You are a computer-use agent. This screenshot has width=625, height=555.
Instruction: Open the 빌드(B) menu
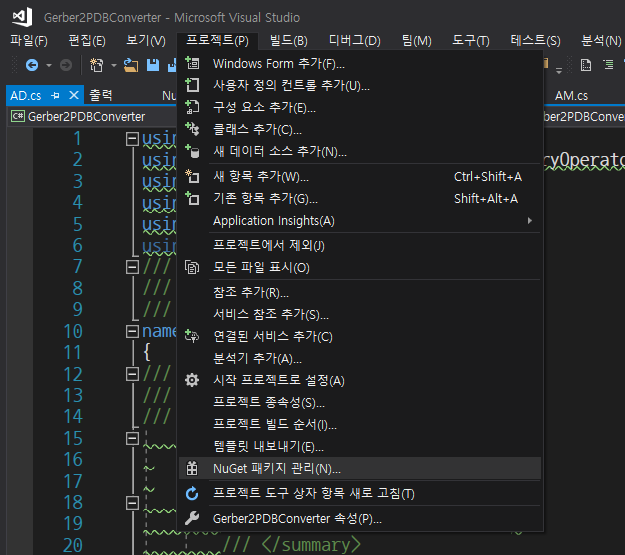(x=289, y=40)
